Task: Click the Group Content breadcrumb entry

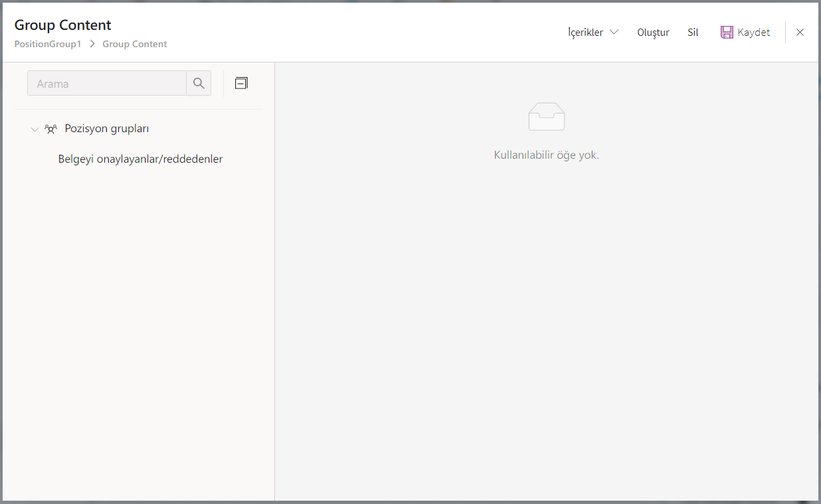Action: click(x=135, y=44)
